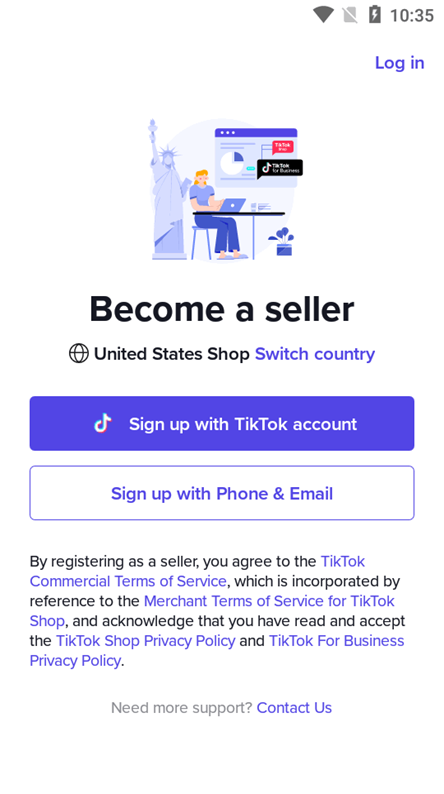Sign up with TikTok account
The image size is (444, 794).
point(222,423)
